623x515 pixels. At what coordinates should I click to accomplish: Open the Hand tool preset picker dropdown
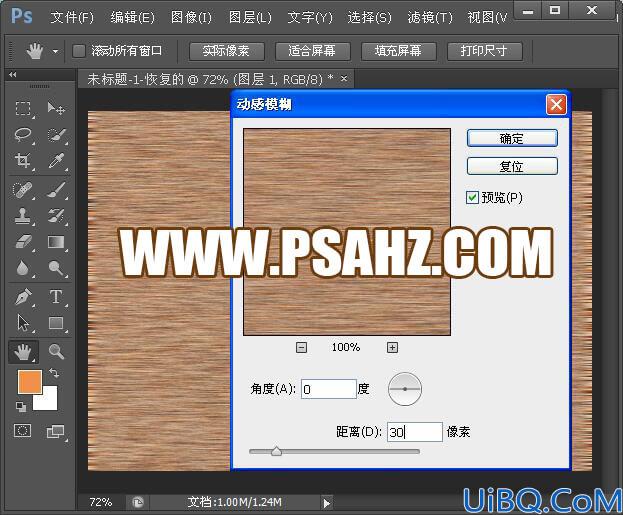(x=55, y=51)
